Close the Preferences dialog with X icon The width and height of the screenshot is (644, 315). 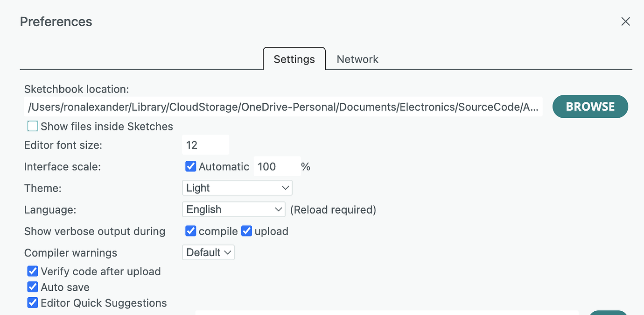(625, 21)
